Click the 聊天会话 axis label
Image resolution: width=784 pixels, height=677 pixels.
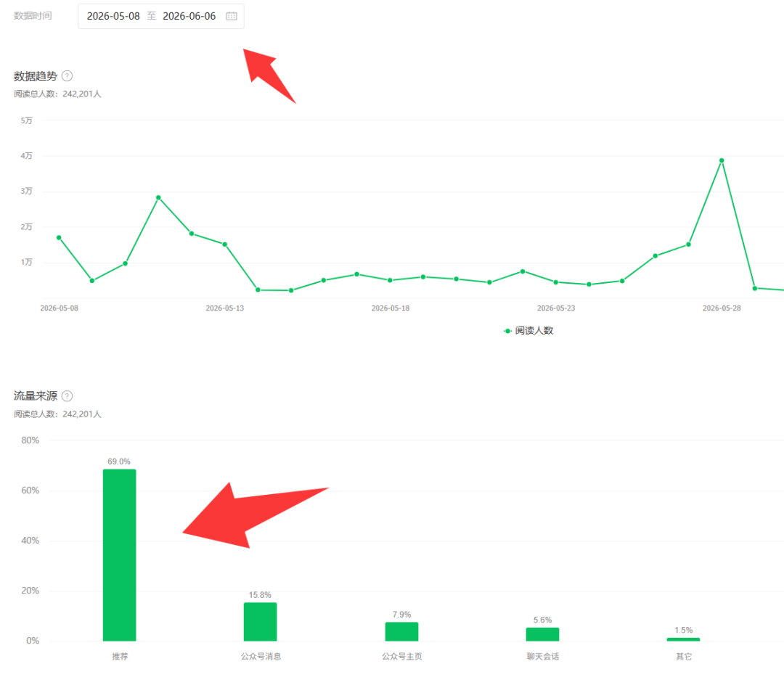click(542, 657)
